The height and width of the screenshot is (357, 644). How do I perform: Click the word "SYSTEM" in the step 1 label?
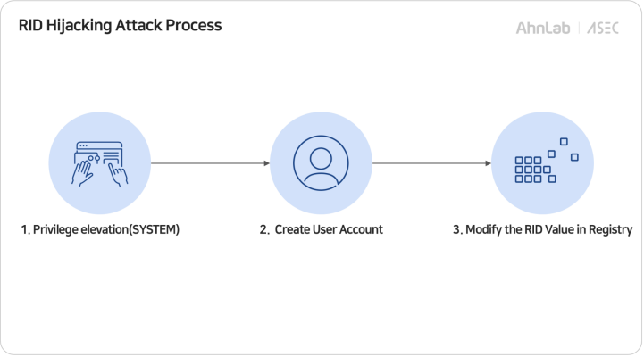tap(155, 229)
